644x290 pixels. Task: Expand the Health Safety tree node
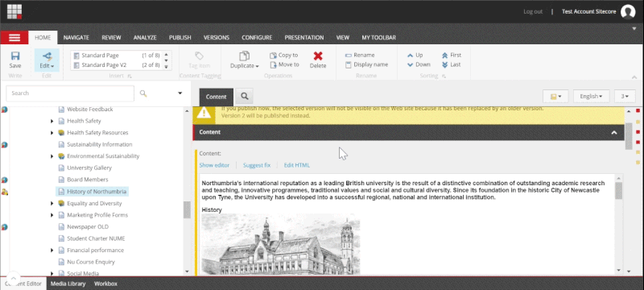[x=52, y=121]
